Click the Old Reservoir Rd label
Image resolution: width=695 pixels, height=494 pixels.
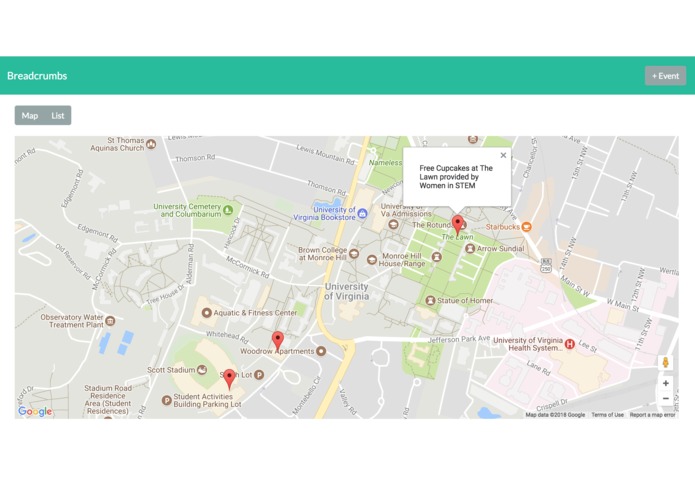click(73, 262)
